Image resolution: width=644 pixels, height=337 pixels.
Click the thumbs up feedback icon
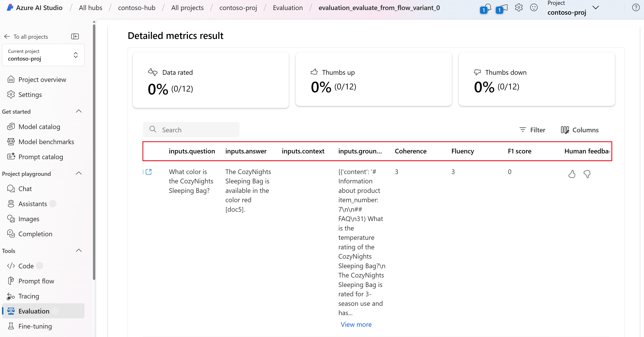[x=572, y=174]
